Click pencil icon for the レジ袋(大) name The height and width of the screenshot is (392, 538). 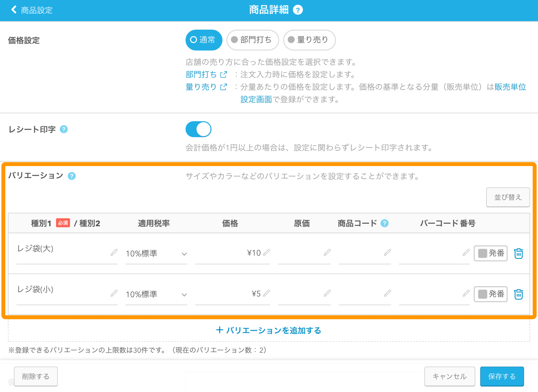114,253
